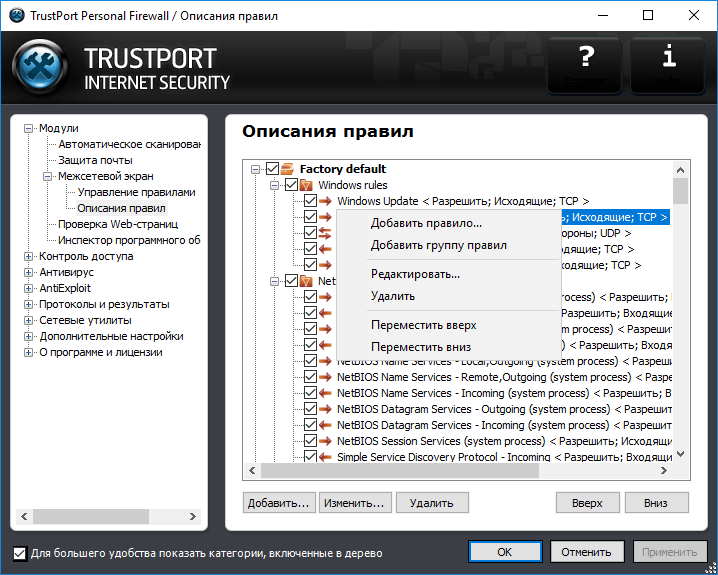Click arrow icon of NetBIOS Datagram Services Incoming

[325, 425]
